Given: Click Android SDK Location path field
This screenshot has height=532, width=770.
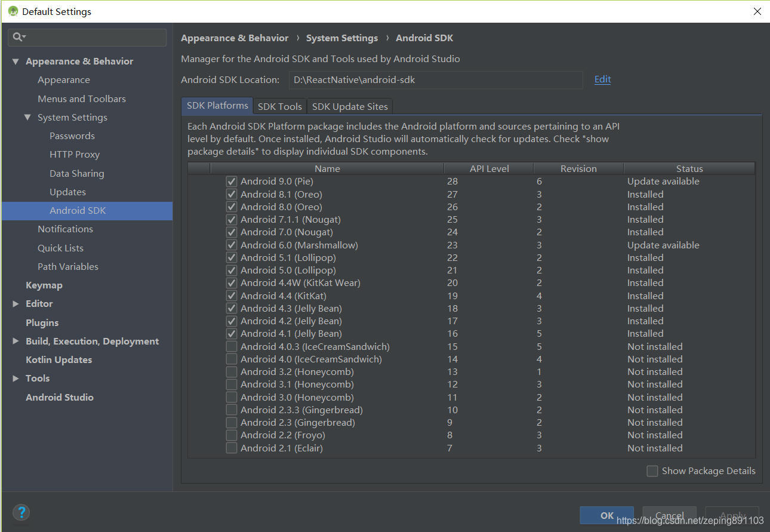Looking at the screenshot, I should point(436,80).
